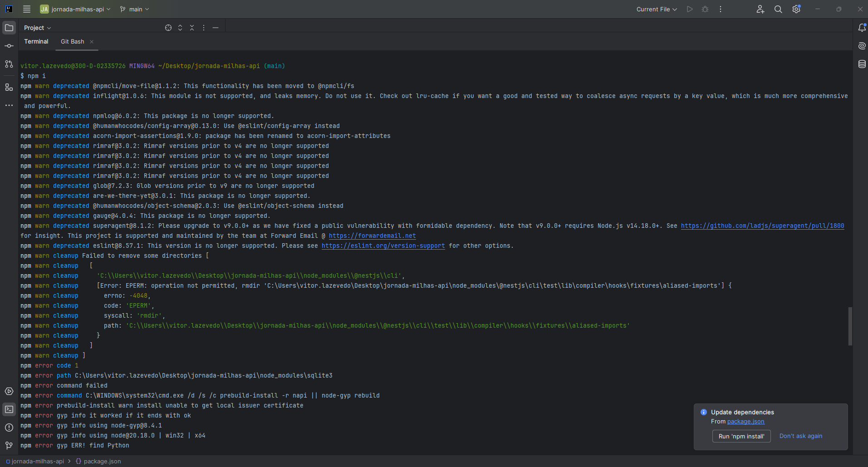Open the AI Assistant panel
This screenshot has width=868, height=467.
tap(862, 46)
